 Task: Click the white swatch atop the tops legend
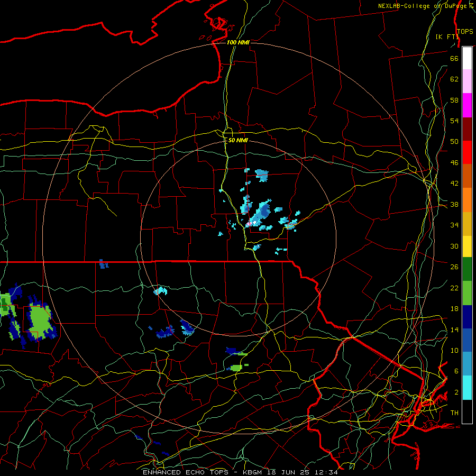(x=467, y=58)
